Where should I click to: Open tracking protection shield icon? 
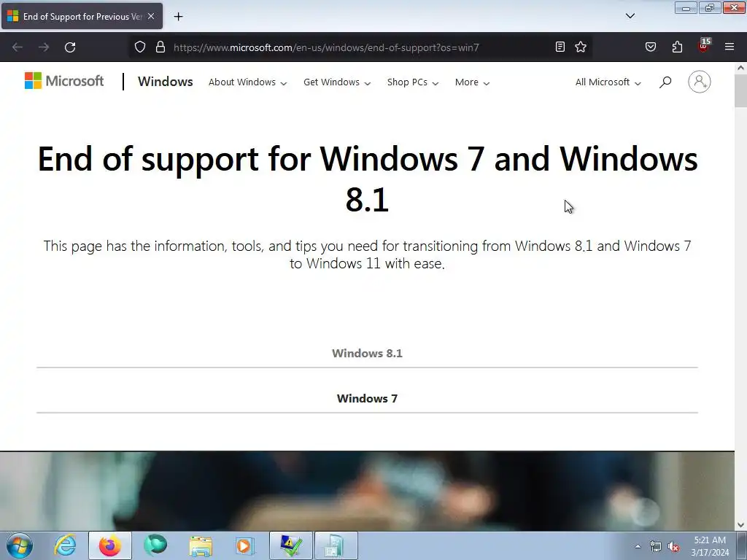(139, 47)
